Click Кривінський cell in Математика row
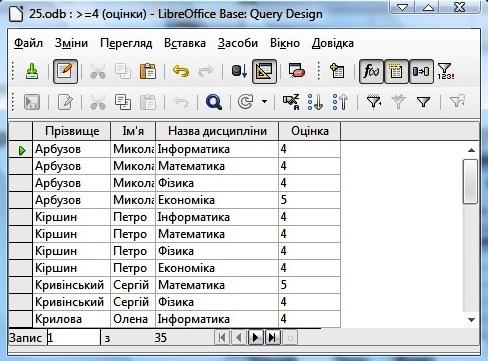This screenshot has height=361, width=488. 72,285
